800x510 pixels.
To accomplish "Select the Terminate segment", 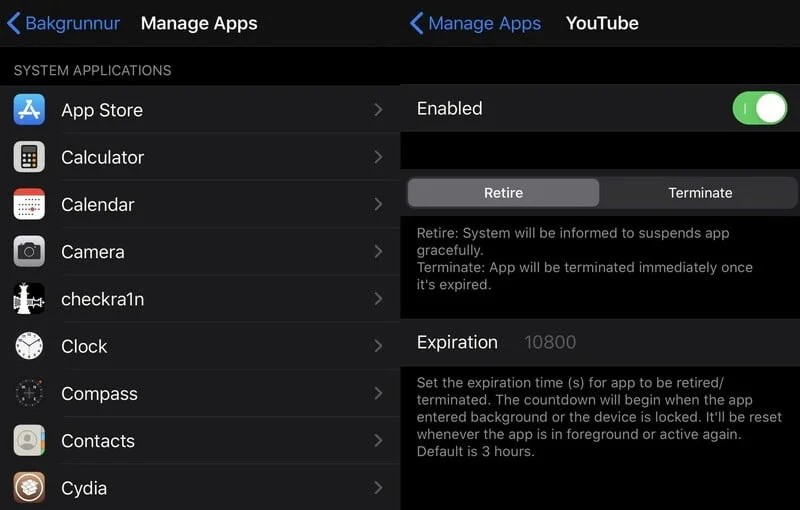I will point(700,193).
